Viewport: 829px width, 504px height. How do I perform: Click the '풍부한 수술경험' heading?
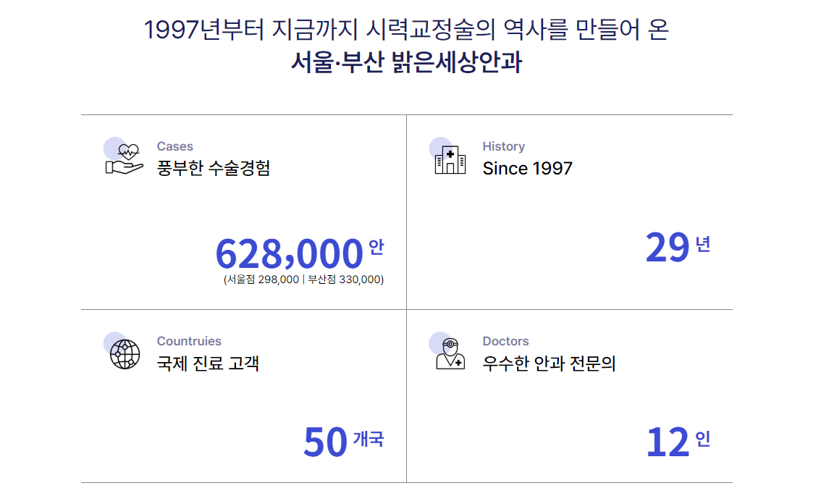[214, 168]
